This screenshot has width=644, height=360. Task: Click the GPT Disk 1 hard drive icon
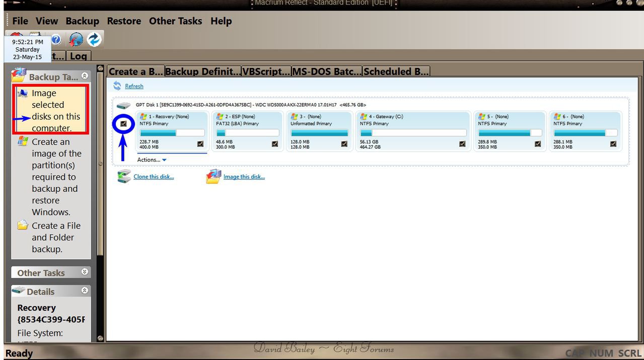point(123,105)
